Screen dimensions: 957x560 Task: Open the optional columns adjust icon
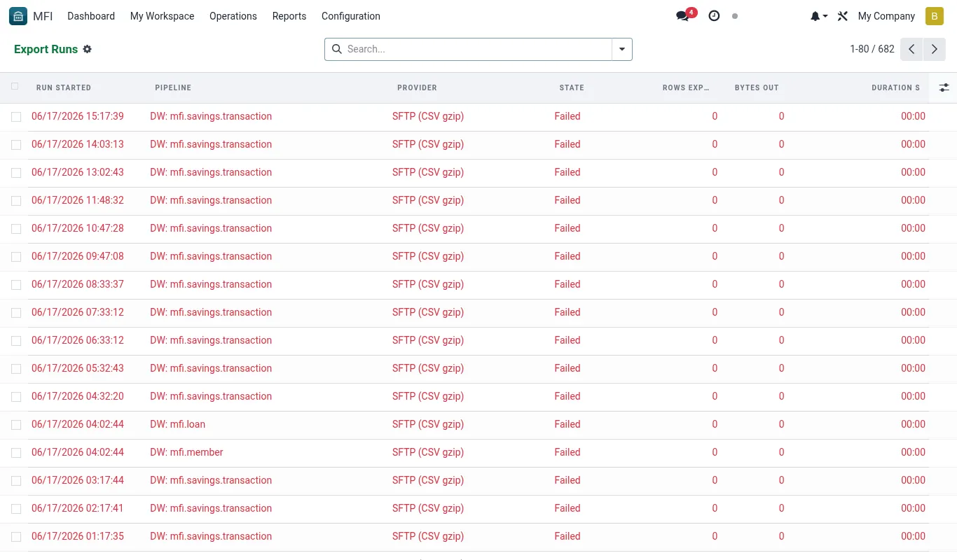point(944,87)
